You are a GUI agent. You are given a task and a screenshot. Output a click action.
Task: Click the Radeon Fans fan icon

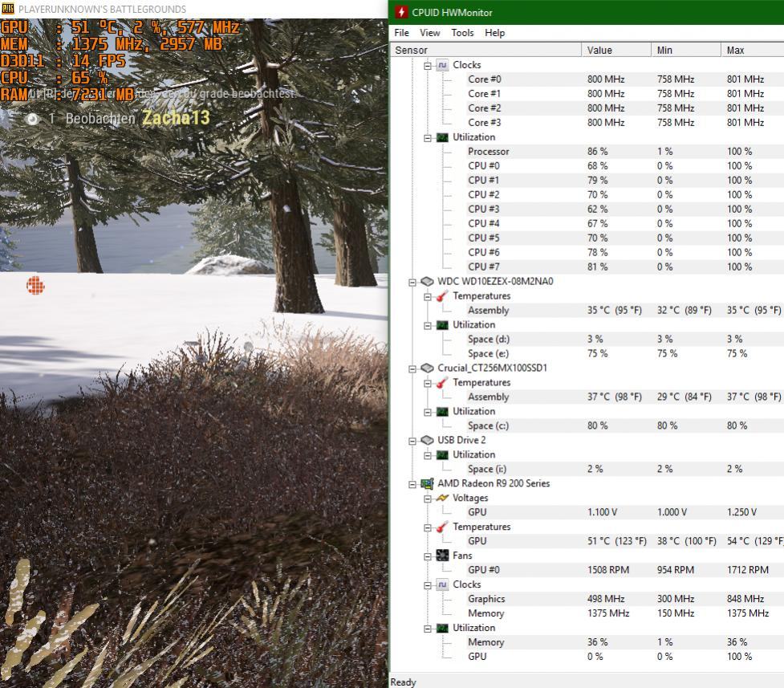[442, 556]
